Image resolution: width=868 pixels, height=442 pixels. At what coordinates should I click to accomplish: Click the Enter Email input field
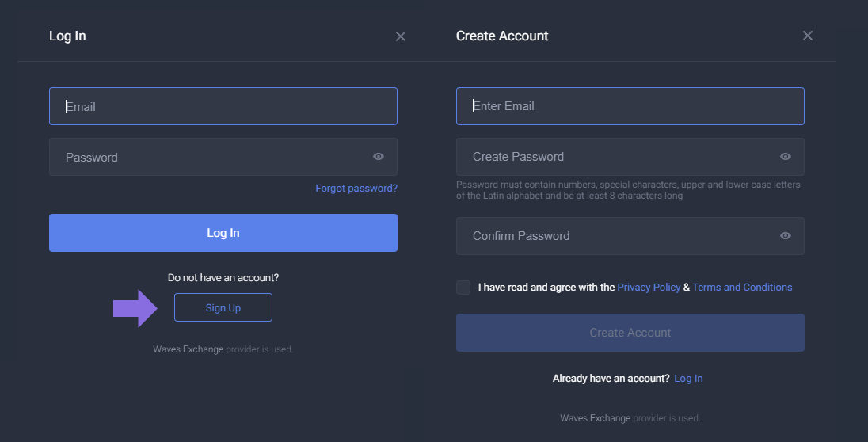point(630,106)
